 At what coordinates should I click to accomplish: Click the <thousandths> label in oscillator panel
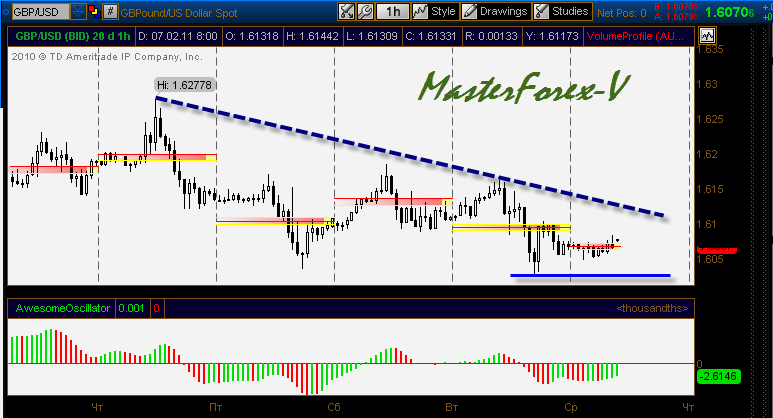(x=652, y=309)
